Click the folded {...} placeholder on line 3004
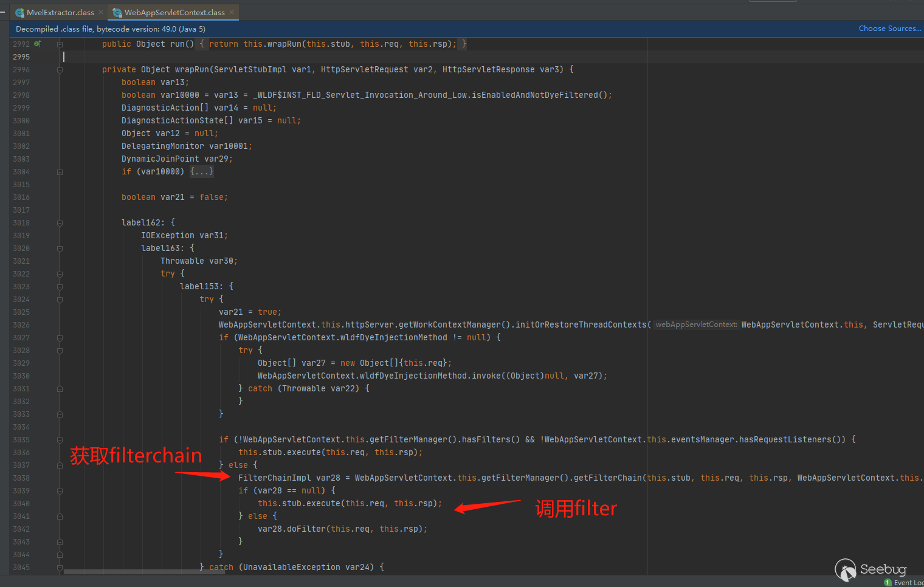924x587 pixels. click(201, 172)
